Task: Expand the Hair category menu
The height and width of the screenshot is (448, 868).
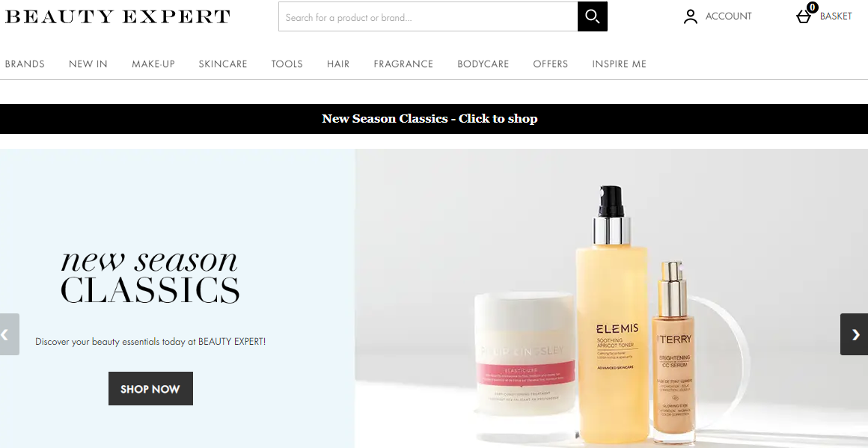Action: coord(338,64)
